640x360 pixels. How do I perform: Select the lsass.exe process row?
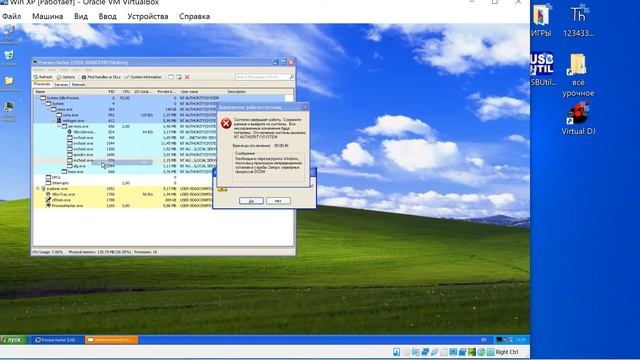click(124, 172)
